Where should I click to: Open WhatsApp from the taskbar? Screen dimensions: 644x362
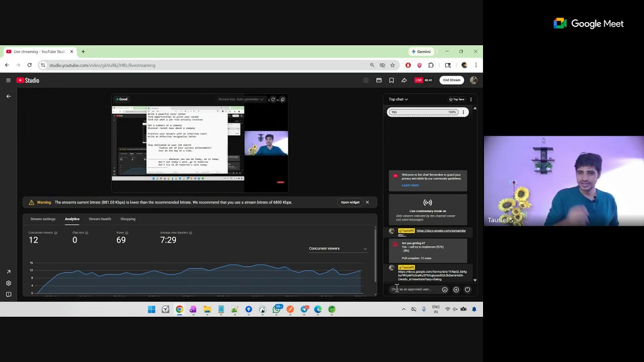click(x=276, y=309)
